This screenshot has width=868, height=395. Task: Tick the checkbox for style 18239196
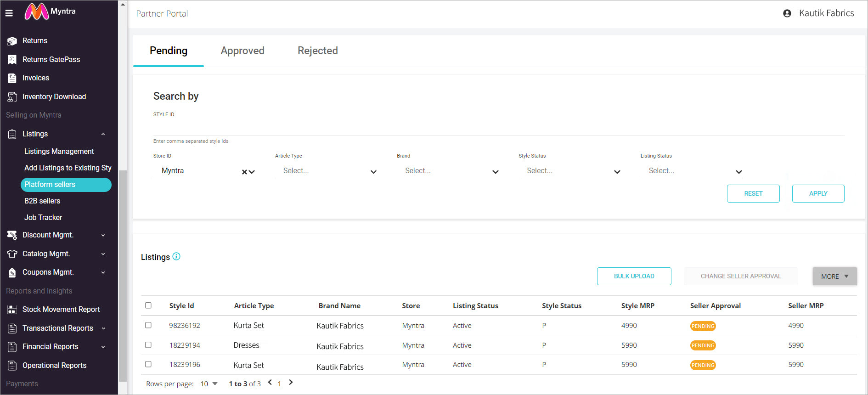click(148, 364)
